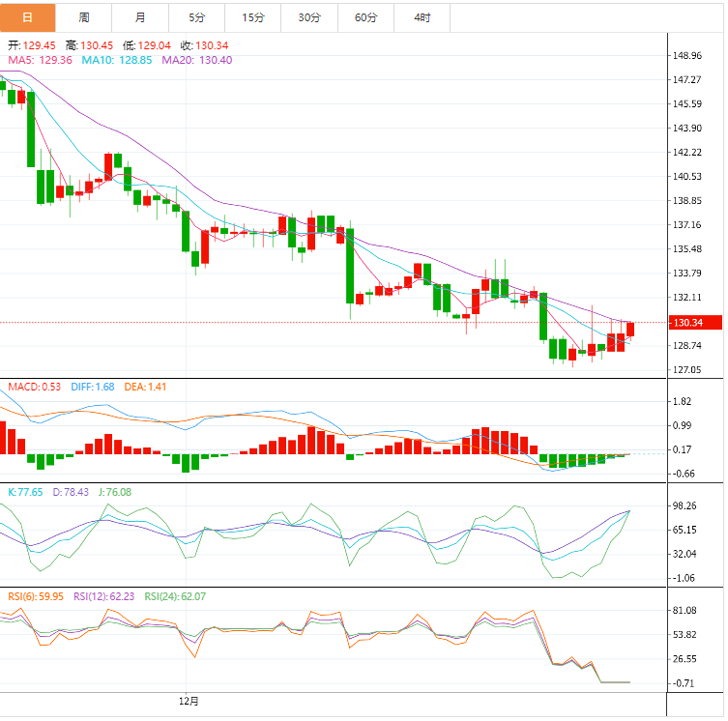Select the DIFF indicator label
The width and height of the screenshot is (728, 721).
[93, 387]
